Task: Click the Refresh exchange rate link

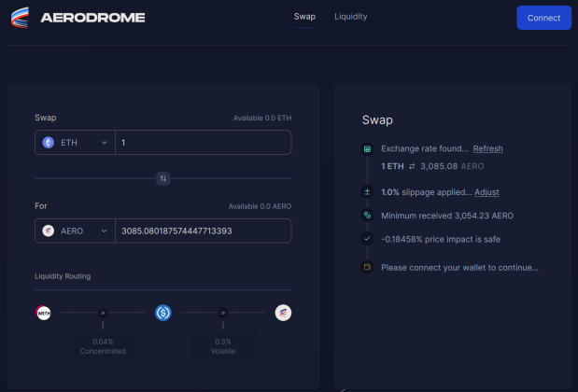Action: [487, 149]
